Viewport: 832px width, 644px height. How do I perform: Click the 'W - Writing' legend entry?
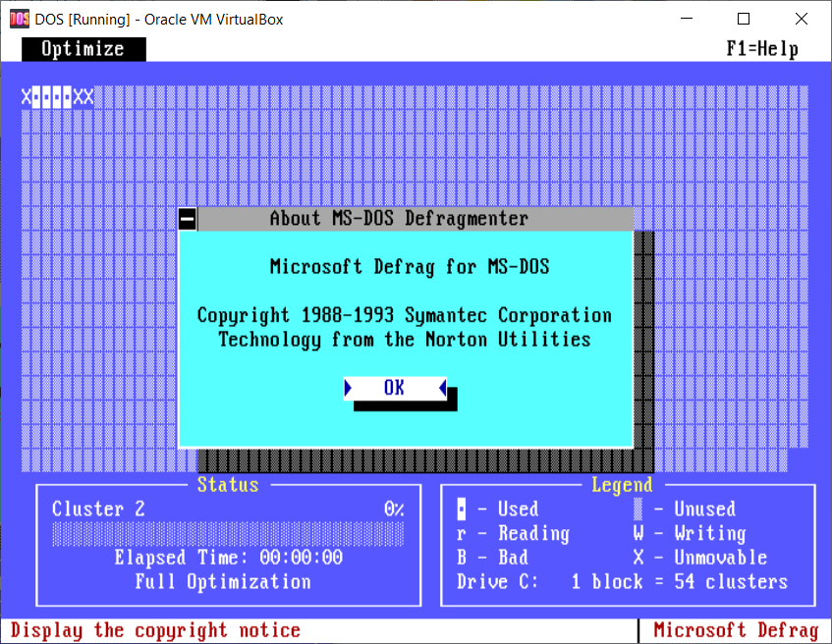pos(690,533)
